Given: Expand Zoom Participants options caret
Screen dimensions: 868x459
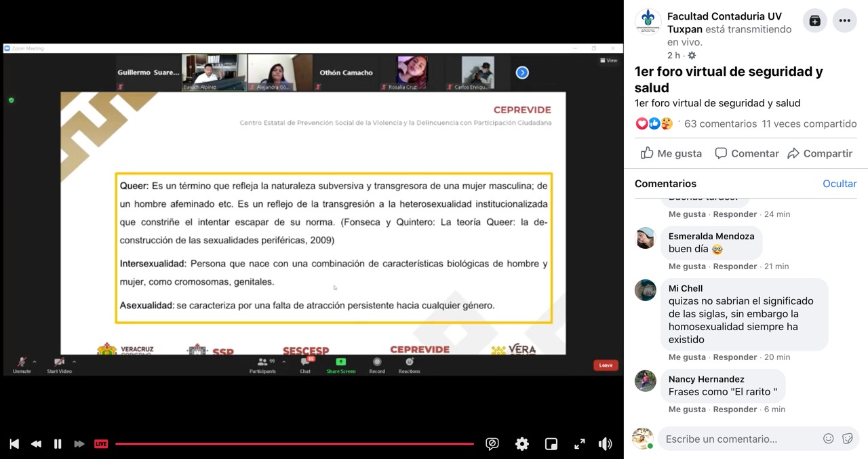Looking at the screenshot, I should click(283, 362).
